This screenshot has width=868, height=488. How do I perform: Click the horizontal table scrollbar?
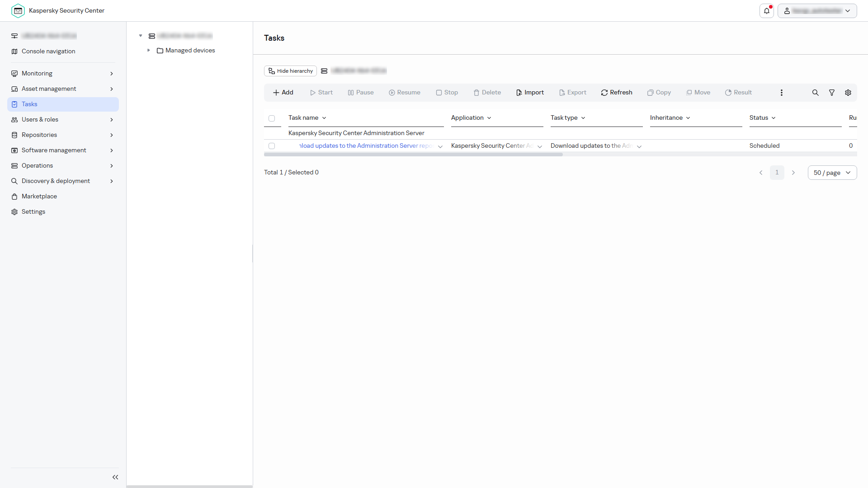[x=413, y=155]
